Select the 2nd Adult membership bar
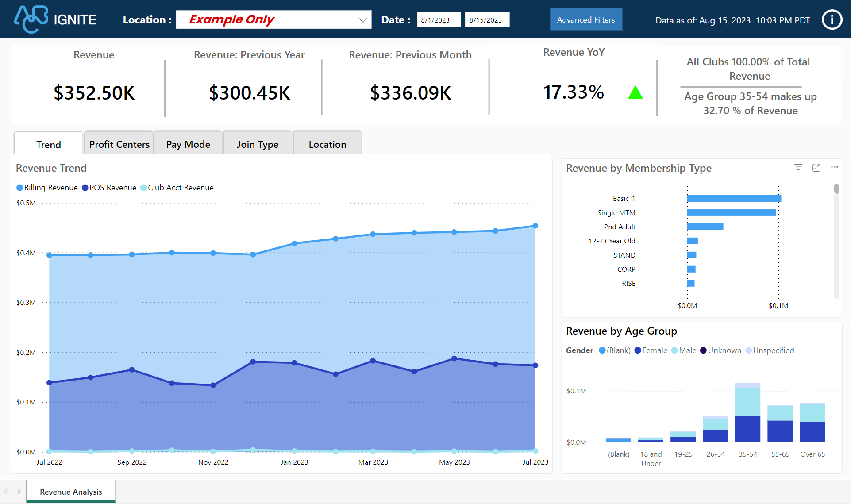This screenshot has height=504, width=851. tap(705, 227)
